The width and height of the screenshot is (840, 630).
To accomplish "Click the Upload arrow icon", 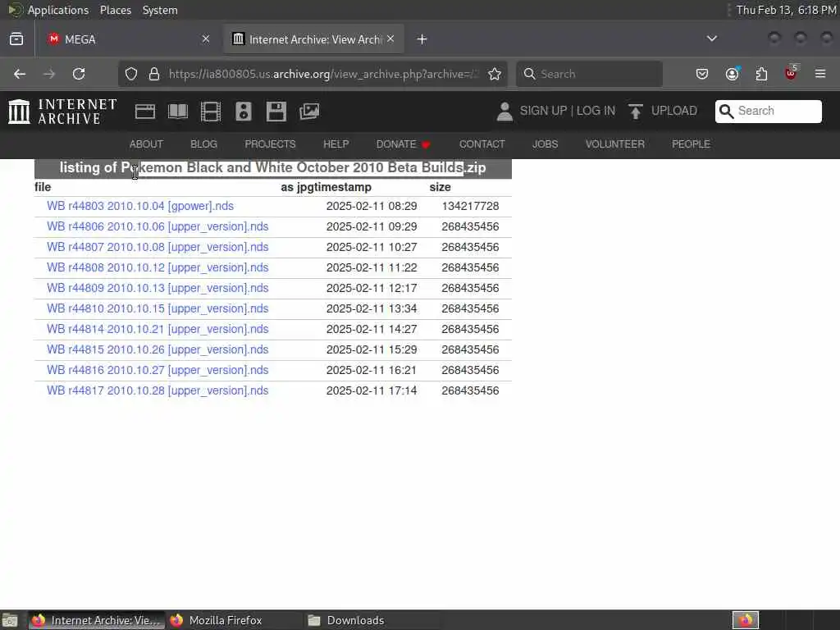I will (636, 112).
